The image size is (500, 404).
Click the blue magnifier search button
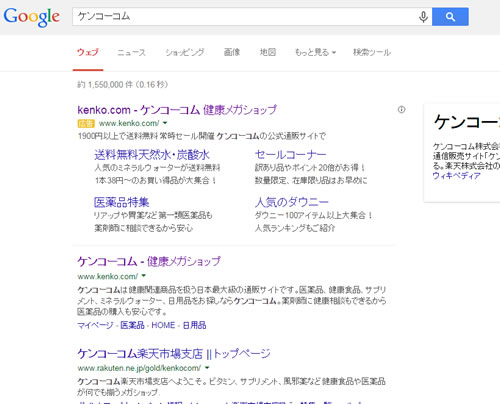[450, 17]
